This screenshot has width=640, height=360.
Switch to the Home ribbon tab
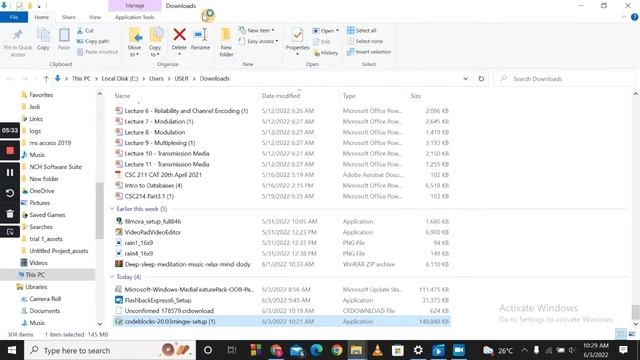point(42,17)
